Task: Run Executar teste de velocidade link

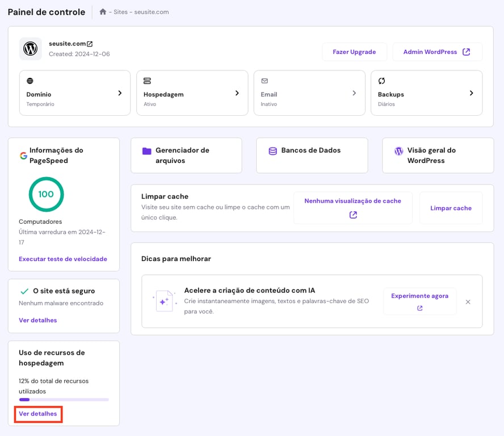Action: click(x=63, y=259)
